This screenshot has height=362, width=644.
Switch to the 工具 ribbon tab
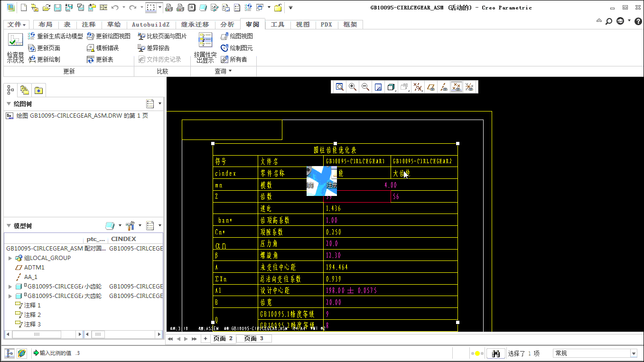coord(278,25)
